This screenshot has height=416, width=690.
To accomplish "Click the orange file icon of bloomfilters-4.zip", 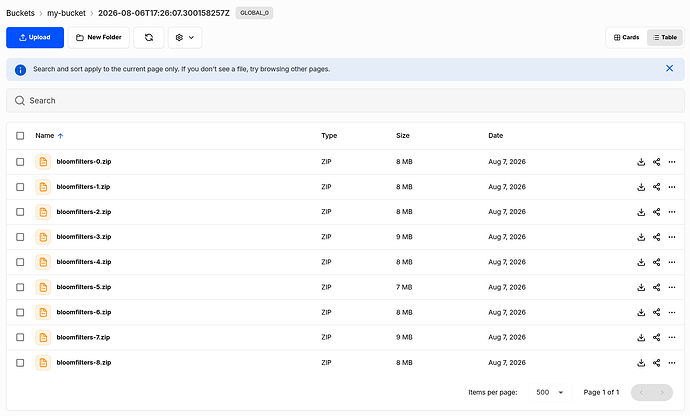I will tap(43, 262).
